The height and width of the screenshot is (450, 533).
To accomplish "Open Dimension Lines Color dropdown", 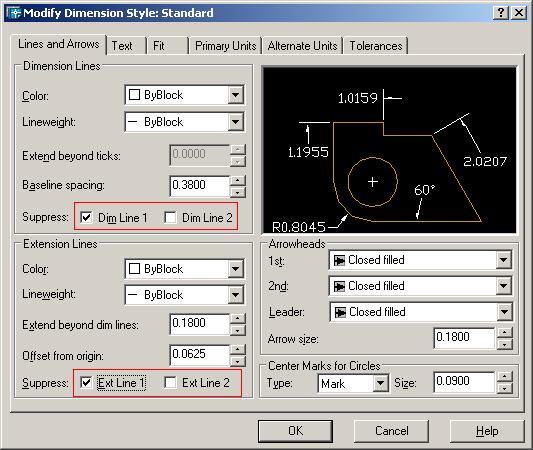I will tap(236, 95).
